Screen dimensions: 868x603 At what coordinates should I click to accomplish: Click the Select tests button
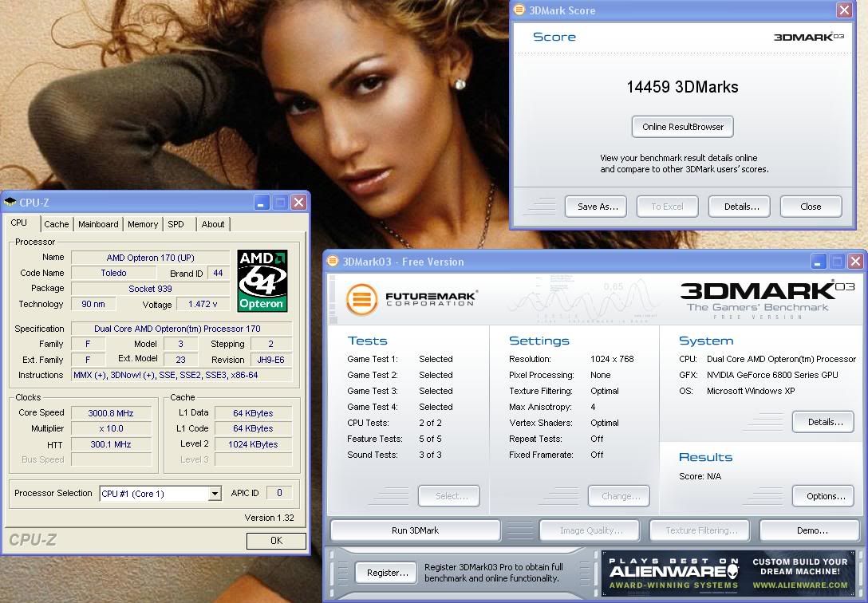[449, 496]
